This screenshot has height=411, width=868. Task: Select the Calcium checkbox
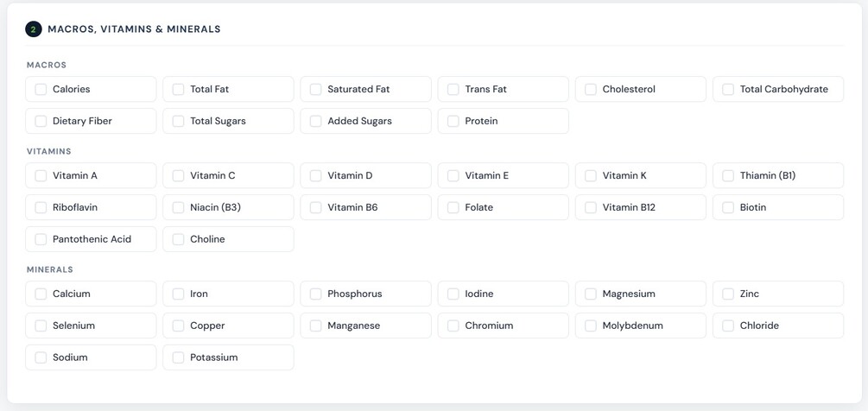point(41,294)
